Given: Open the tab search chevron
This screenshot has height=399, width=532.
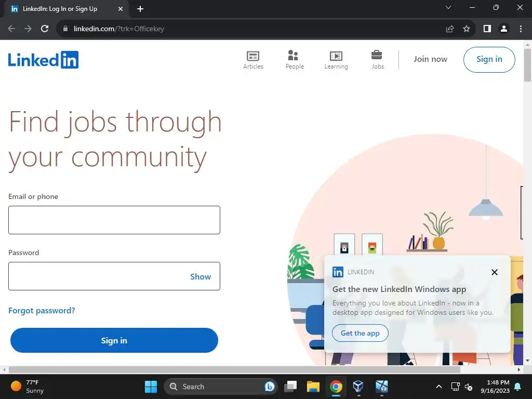Looking at the screenshot, I should pos(448,7).
